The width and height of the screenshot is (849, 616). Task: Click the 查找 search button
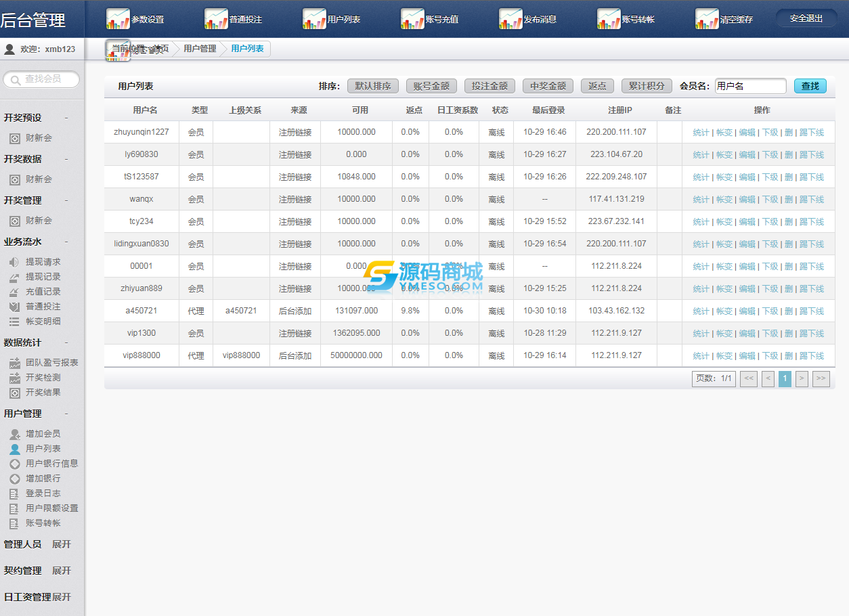(810, 86)
